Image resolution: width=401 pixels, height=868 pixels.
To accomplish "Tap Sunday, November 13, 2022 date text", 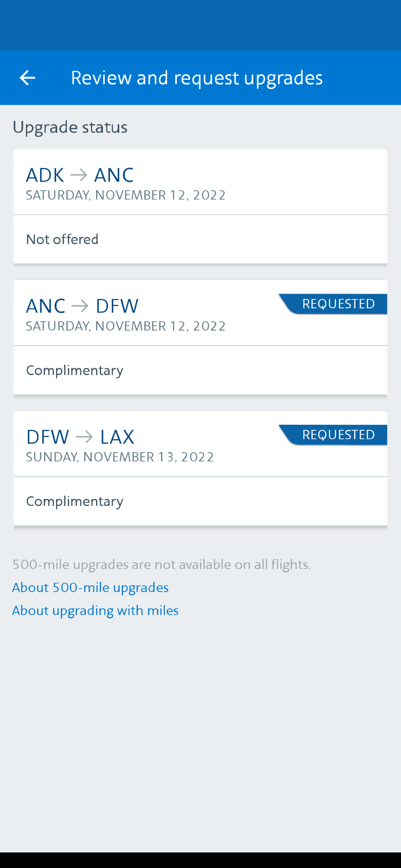I will click(x=120, y=457).
